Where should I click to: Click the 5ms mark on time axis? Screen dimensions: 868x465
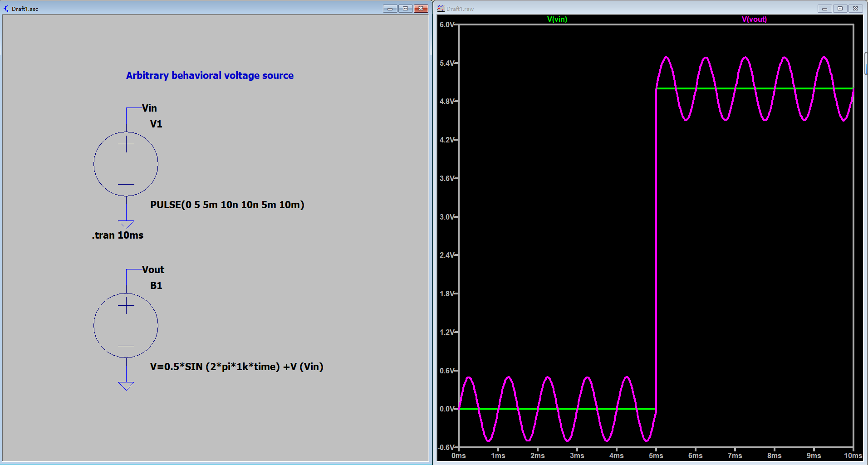[x=656, y=455]
